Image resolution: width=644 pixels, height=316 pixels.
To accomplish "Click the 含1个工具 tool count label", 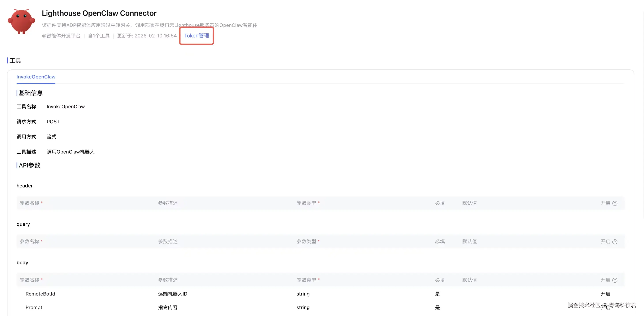I will point(99,36).
